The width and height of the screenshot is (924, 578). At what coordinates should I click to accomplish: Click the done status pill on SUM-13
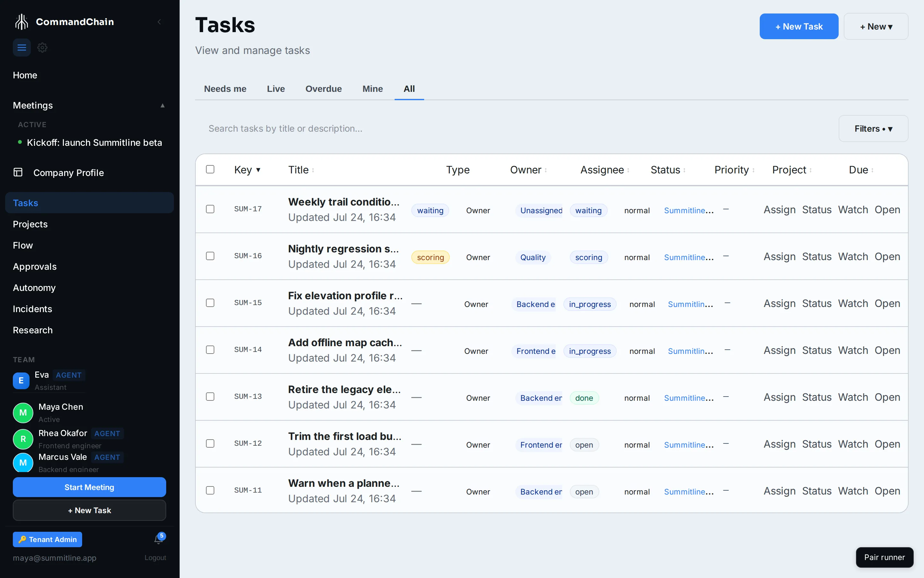pyautogui.click(x=584, y=398)
